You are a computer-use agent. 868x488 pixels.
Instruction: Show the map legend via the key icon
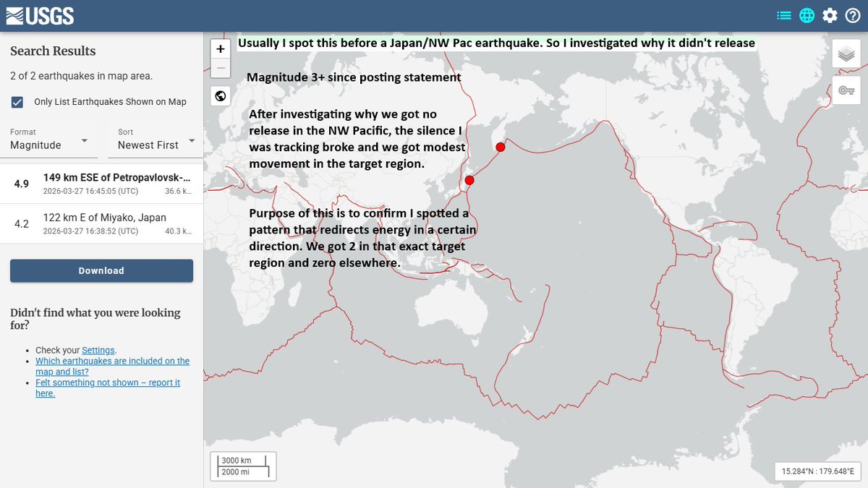846,90
